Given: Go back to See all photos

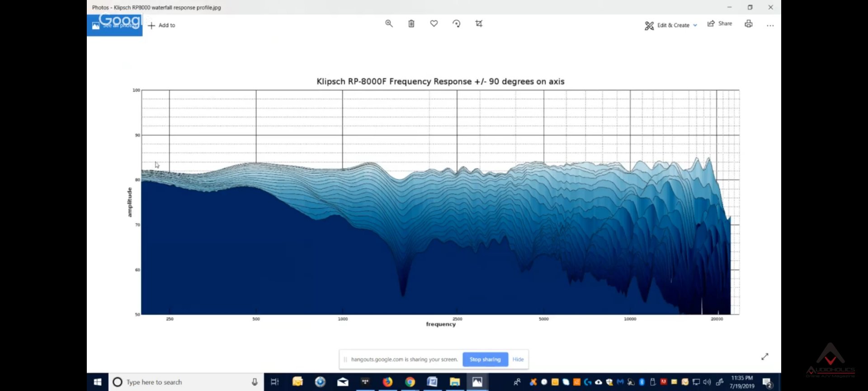Looking at the screenshot, I should pyautogui.click(x=114, y=25).
